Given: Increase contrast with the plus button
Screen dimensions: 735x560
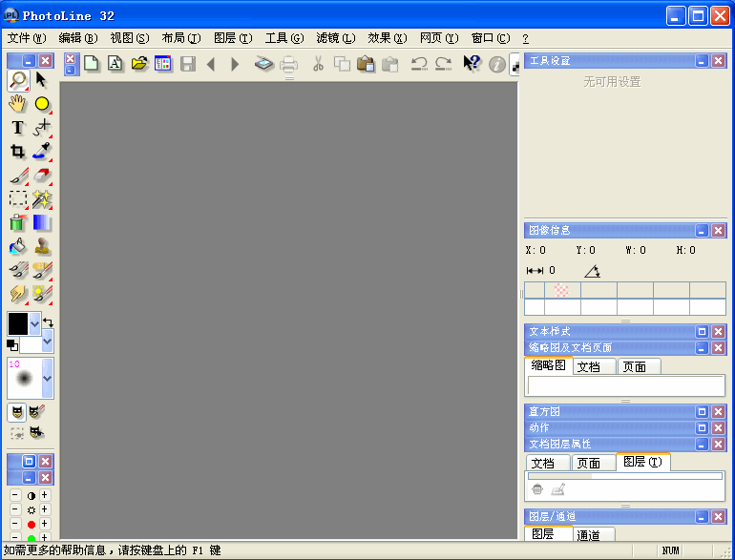Looking at the screenshot, I should [x=44, y=495].
